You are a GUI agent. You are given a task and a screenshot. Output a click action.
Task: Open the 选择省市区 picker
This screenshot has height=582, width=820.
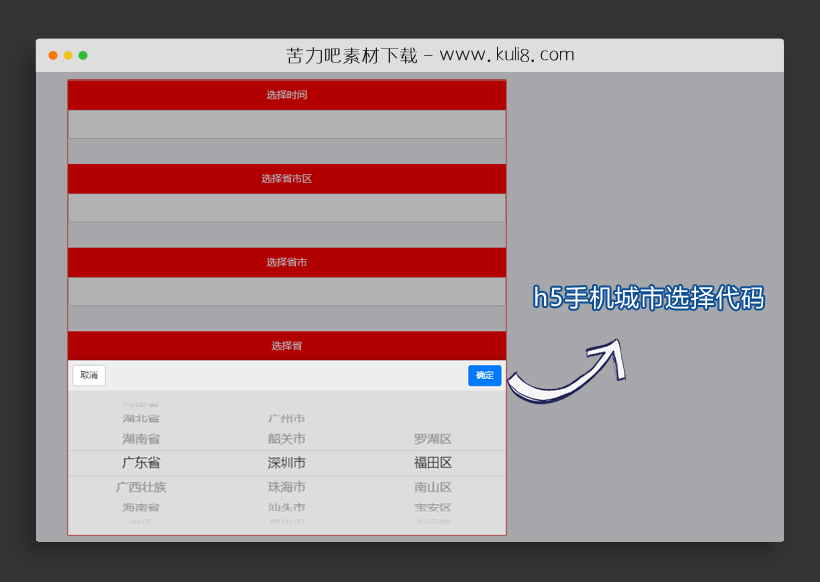[287, 178]
